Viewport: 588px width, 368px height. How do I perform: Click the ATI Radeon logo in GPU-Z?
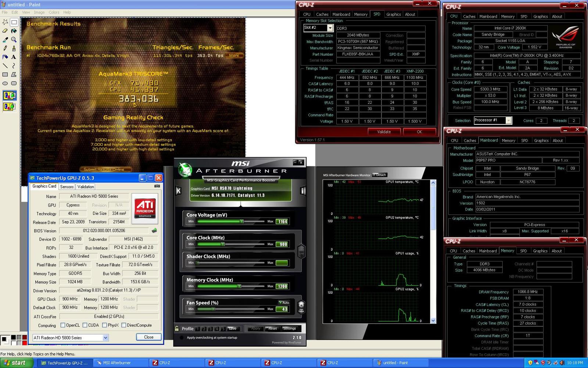[x=145, y=208]
